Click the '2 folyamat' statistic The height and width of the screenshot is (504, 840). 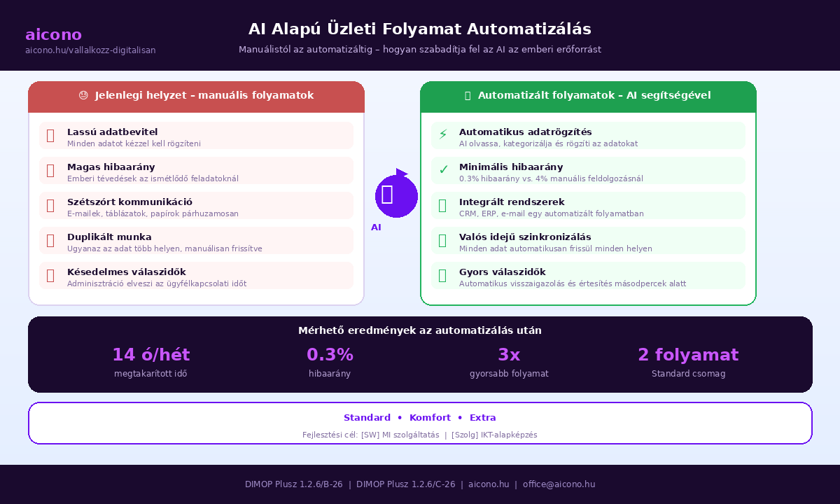(688, 355)
